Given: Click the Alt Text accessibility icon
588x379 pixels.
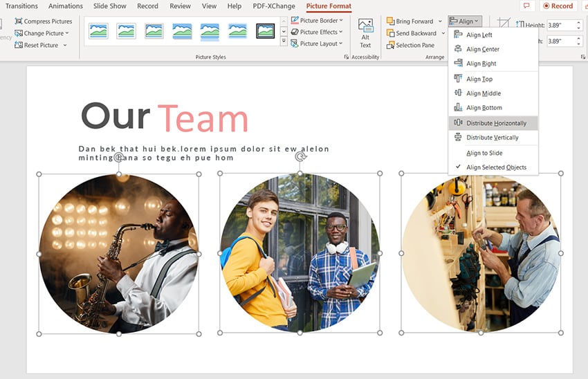Looking at the screenshot, I should click(365, 33).
